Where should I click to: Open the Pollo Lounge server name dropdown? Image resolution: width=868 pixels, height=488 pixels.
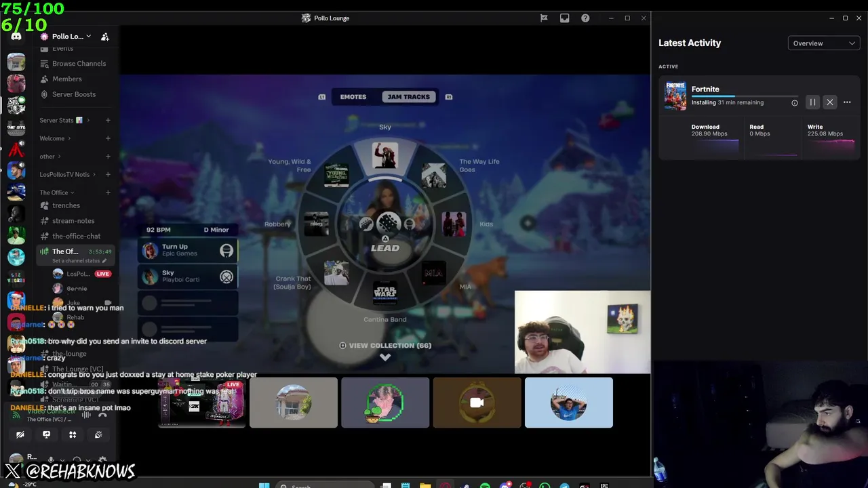(x=71, y=37)
